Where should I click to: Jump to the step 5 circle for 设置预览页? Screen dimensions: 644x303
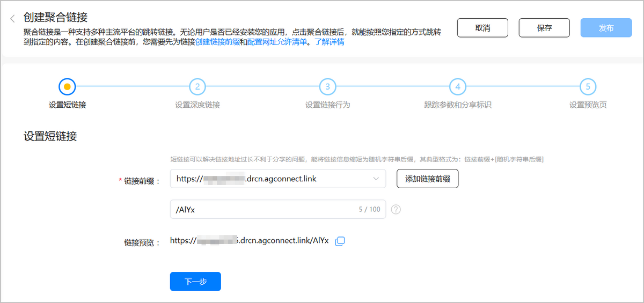click(x=588, y=86)
